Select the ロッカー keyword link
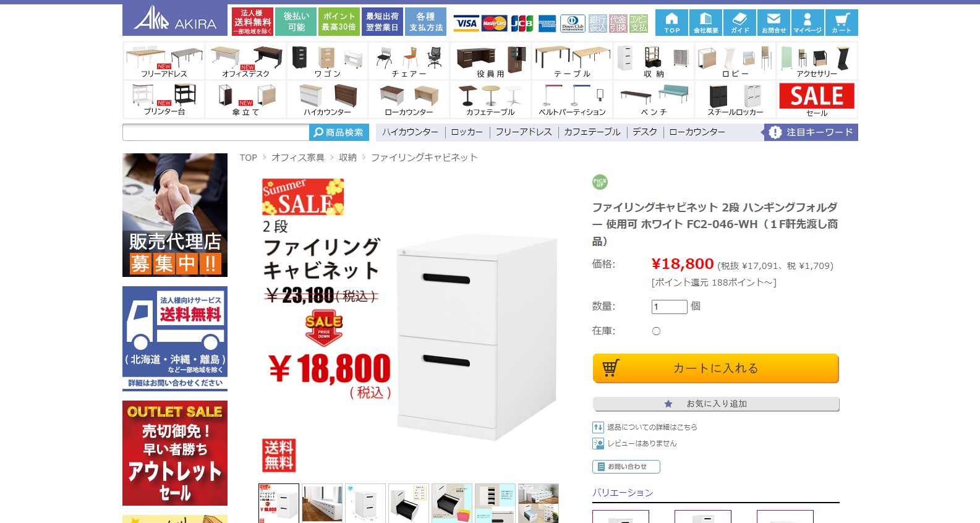The image size is (980, 523). (x=467, y=132)
